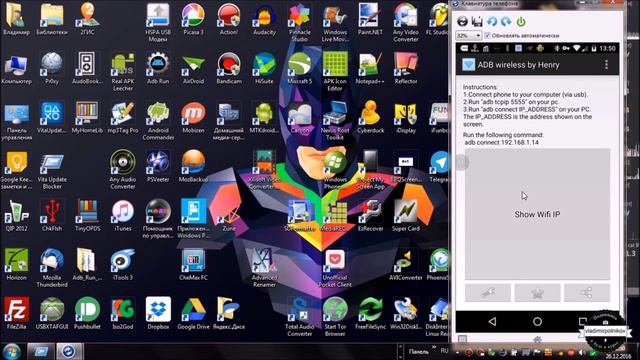
Task: Open the Notepad++ desktop shortcut
Action: click(x=370, y=68)
